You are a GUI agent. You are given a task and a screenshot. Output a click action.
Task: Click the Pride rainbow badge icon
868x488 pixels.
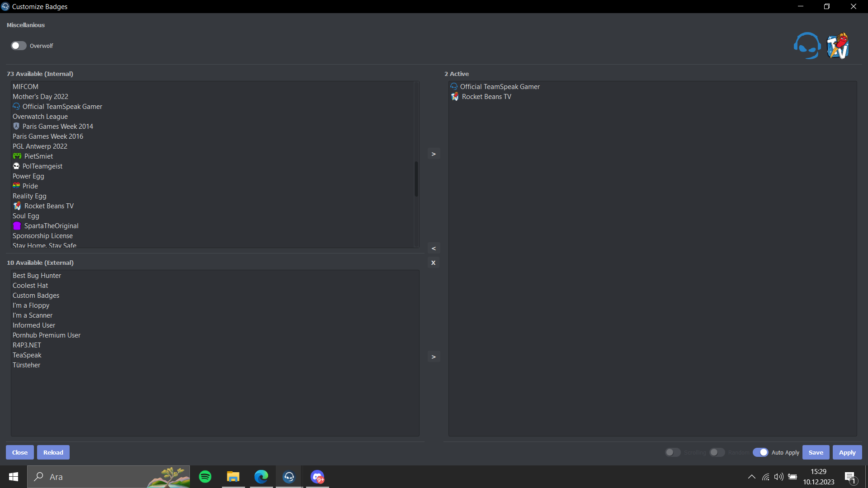pos(16,186)
